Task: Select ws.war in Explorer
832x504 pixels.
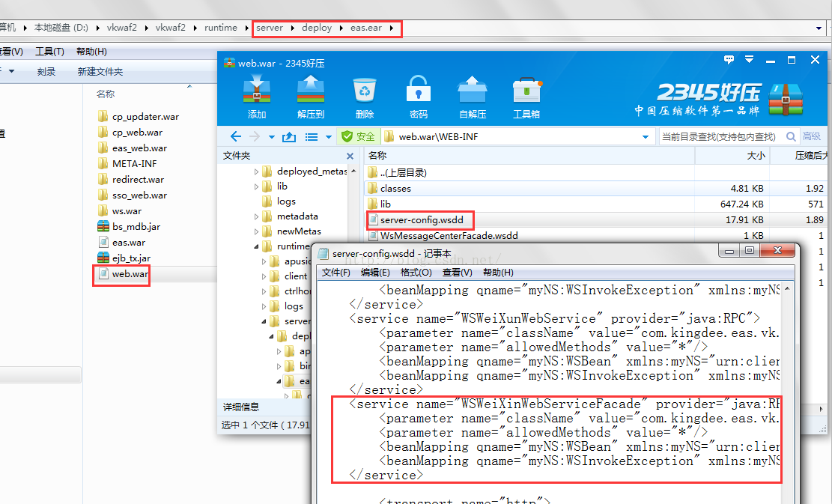Action: (120, 211)
